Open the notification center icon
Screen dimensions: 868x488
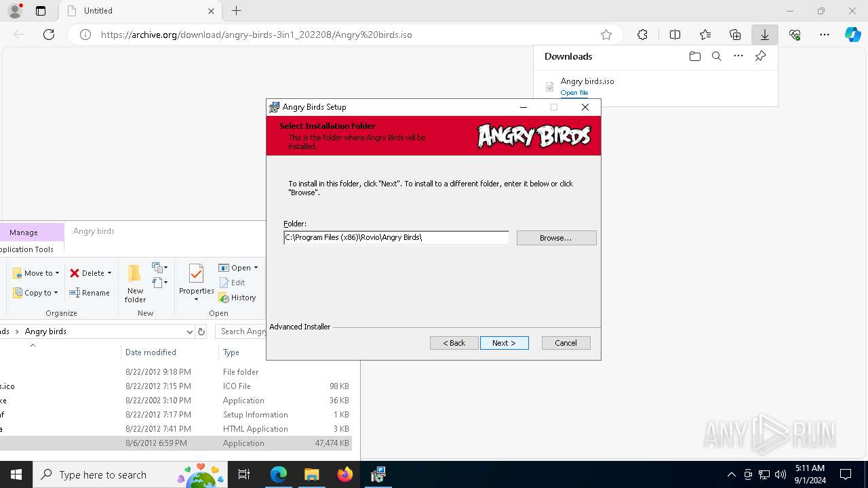846,474
